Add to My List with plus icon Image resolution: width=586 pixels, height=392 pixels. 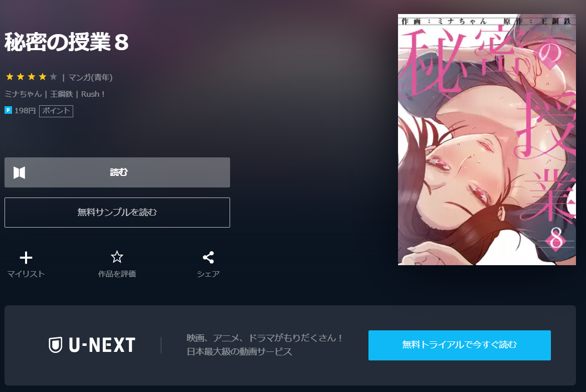click(x=26, y=258)
